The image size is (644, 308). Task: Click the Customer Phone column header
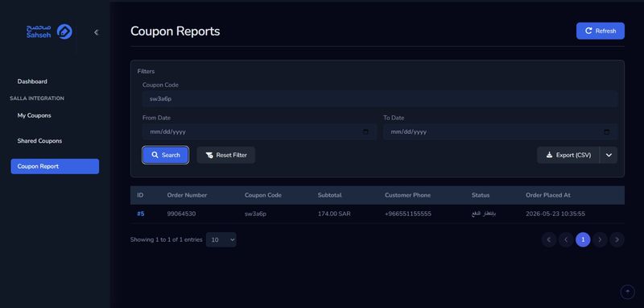click(407, 195)
